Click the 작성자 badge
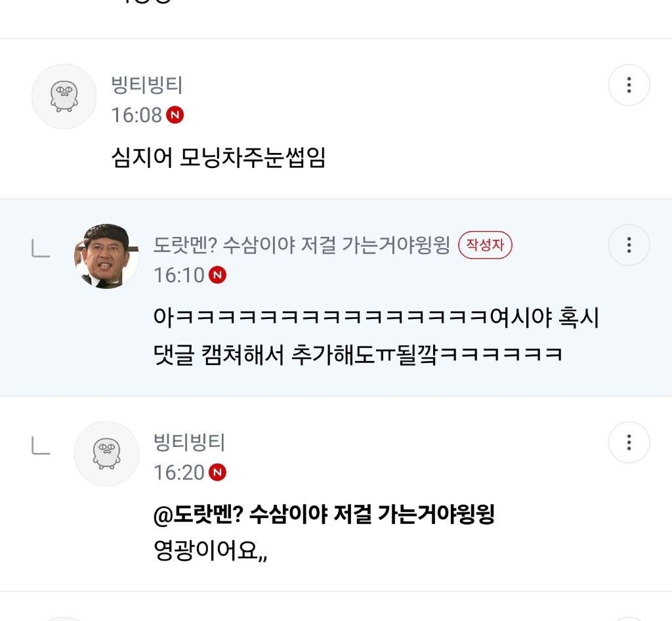 coord(485,245)
